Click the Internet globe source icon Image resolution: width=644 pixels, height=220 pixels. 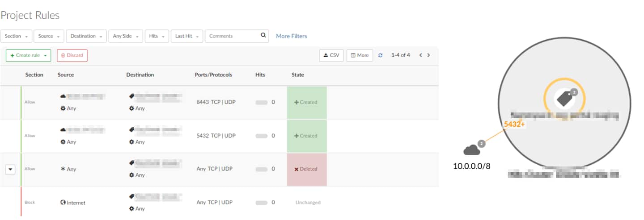[63, 203]
